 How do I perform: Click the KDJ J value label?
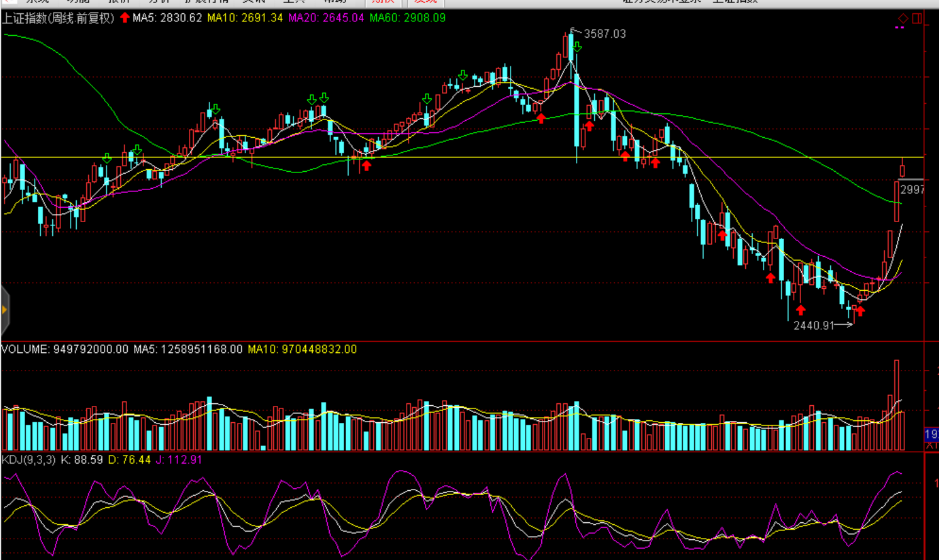179,460
